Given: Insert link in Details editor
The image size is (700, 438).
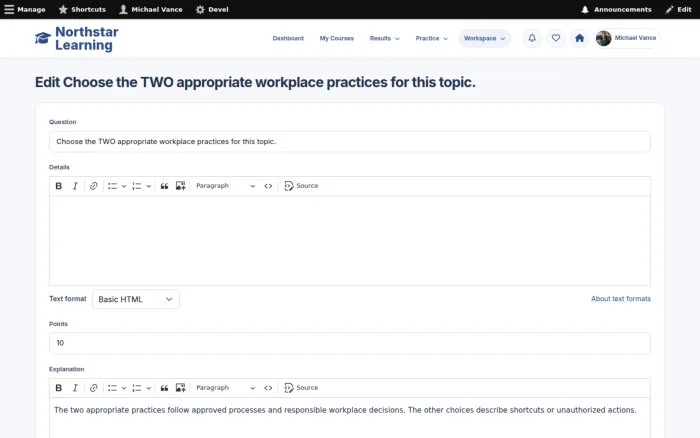Looking at the screenshot, I should tap(93, 186).
